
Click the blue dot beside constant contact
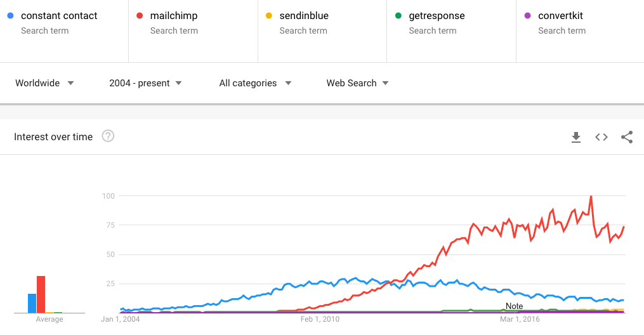tap(11, 15)
